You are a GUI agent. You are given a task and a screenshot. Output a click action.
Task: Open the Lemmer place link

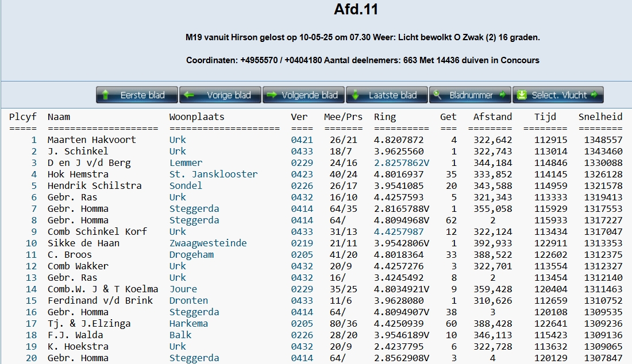pos(186,162)
